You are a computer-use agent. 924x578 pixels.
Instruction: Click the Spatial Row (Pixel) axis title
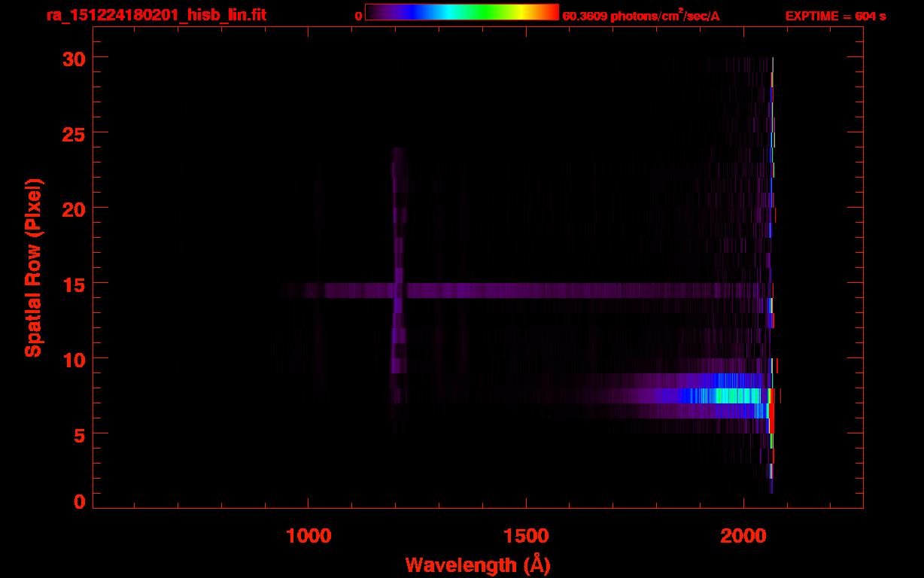33,267
